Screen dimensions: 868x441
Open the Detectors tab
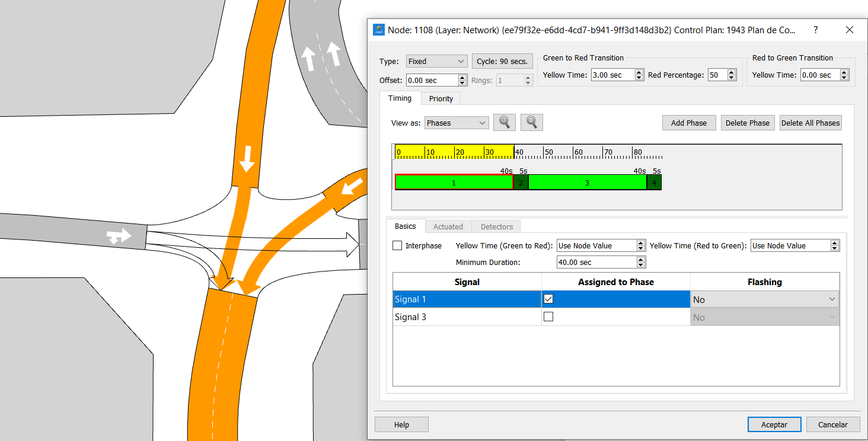[496, 226]
